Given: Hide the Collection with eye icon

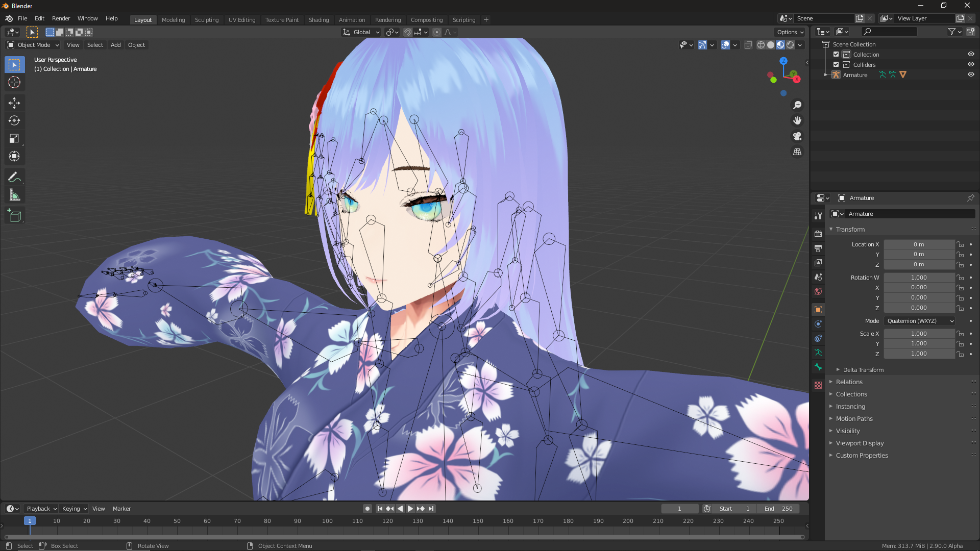Looking at the screenshot, I should (971, 55).
